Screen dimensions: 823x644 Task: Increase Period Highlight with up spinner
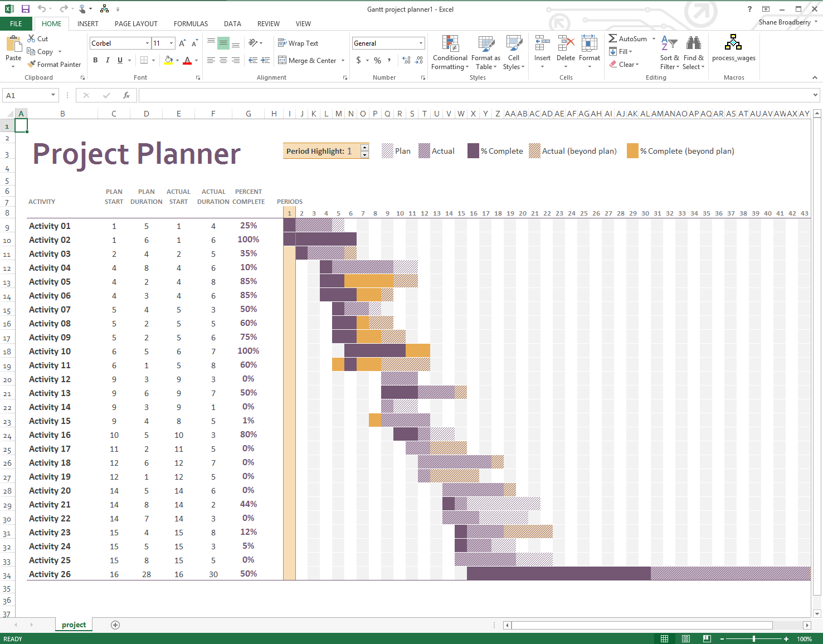[364, 148]
